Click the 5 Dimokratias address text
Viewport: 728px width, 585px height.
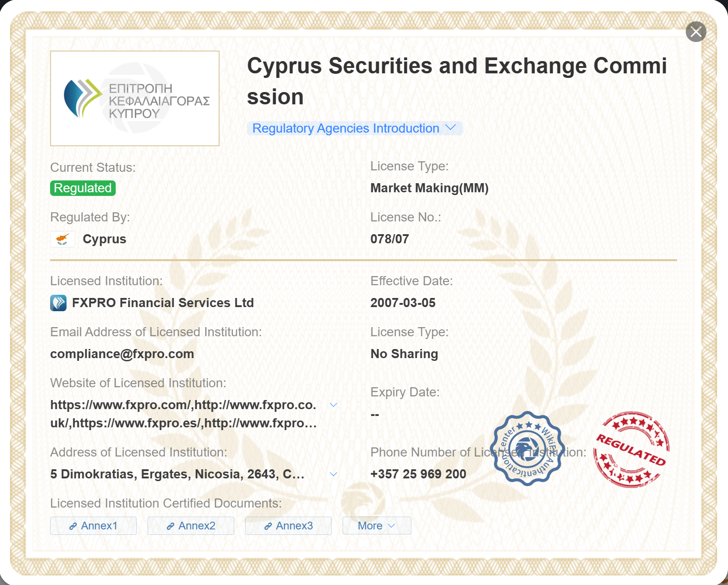(x=177, y=474)
